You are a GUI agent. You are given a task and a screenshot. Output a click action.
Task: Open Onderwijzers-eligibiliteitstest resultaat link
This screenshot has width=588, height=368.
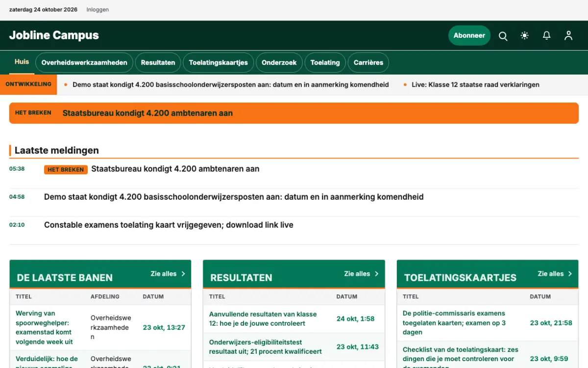(266, 346)
